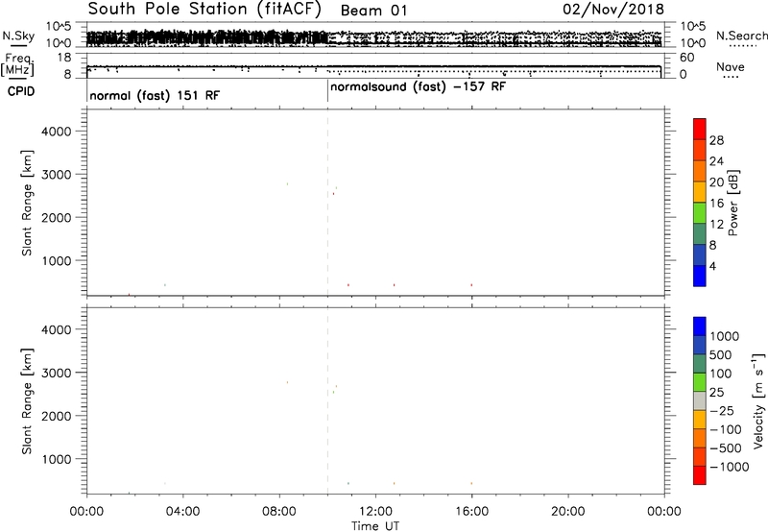
Task: Click the "1000" tick on velocity panel range axis
Action: (x=56, y=459)
